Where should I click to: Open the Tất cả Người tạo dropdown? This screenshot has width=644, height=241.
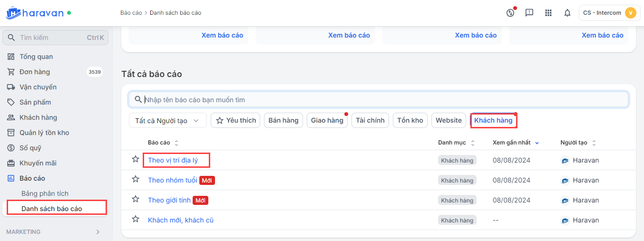[x=167, y=121]
